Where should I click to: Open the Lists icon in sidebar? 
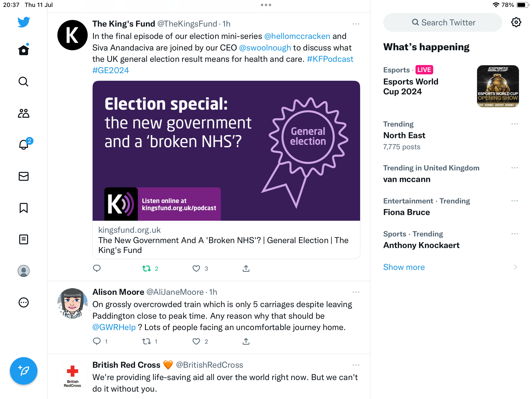tap(24, 239)
